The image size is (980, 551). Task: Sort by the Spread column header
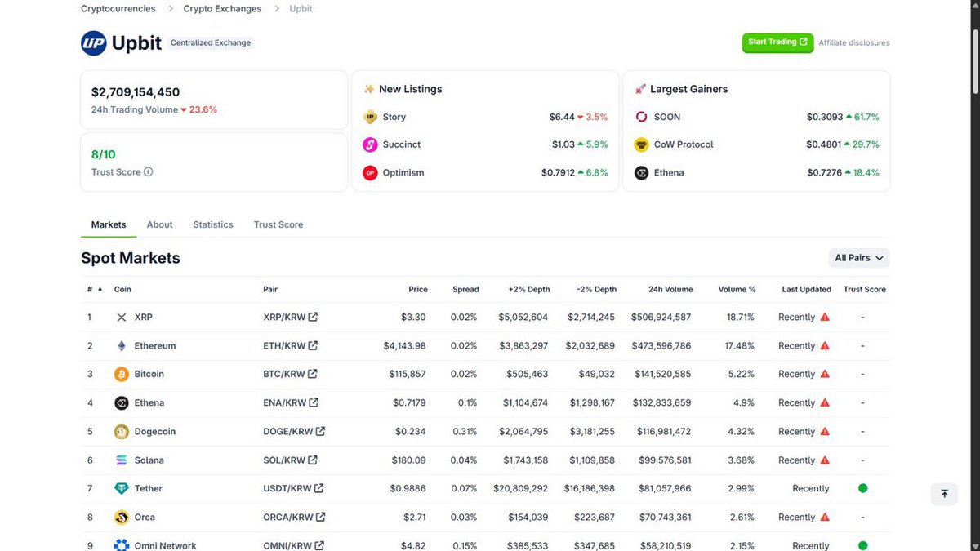pos(465,290)
